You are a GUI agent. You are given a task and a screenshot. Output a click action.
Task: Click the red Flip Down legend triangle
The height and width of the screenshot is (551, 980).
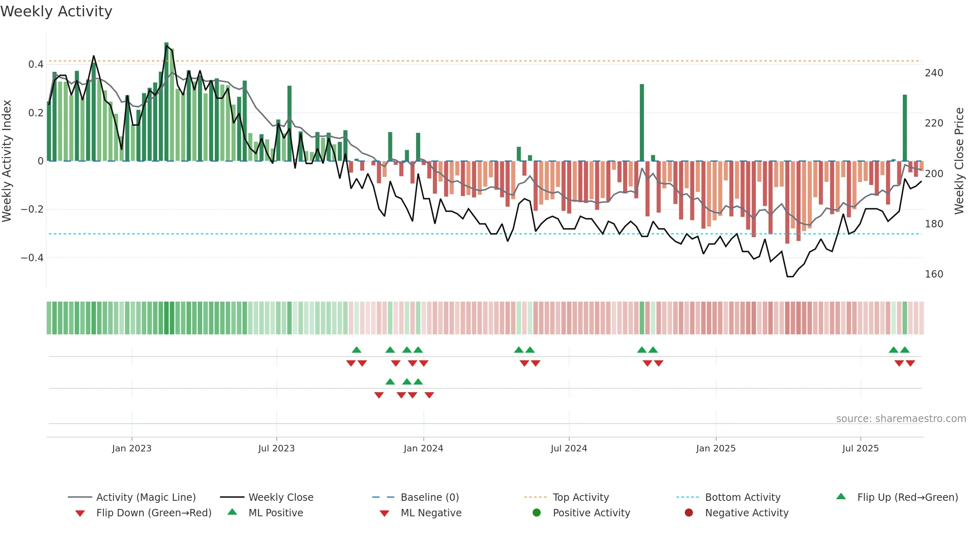coord(80,513)
